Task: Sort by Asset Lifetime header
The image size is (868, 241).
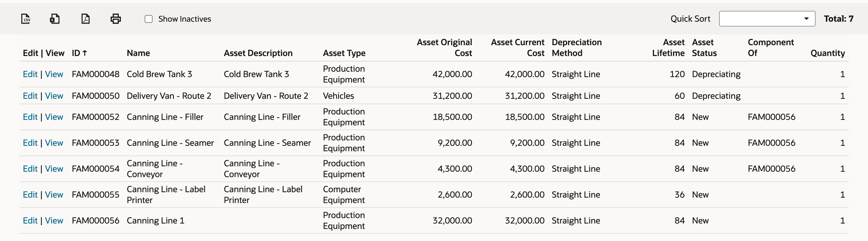Action: 668,48
